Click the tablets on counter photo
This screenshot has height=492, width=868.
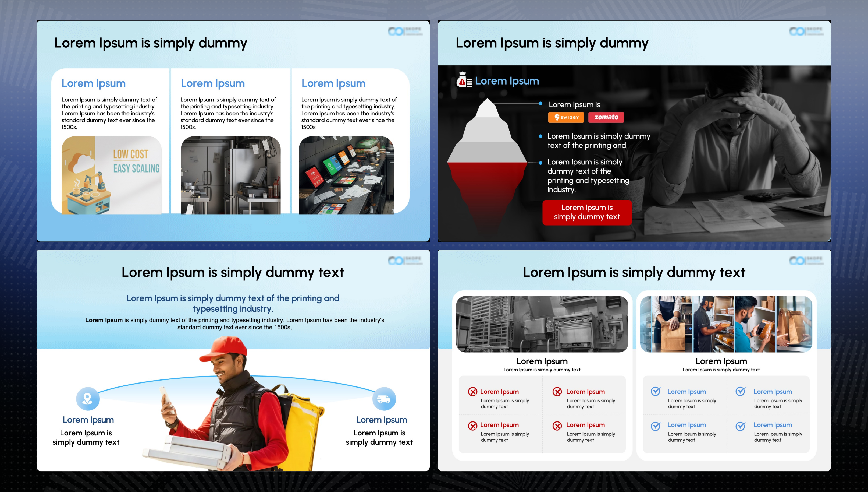point(346,175)
